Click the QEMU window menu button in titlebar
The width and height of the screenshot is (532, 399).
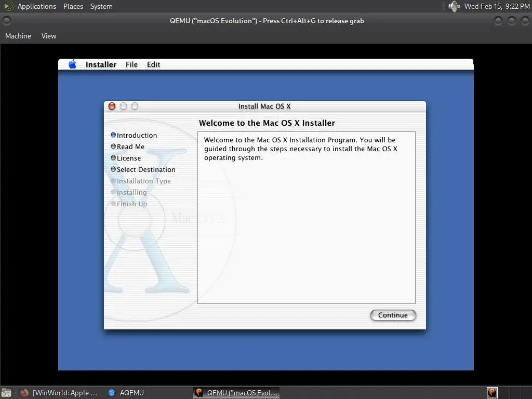(7, 21)
